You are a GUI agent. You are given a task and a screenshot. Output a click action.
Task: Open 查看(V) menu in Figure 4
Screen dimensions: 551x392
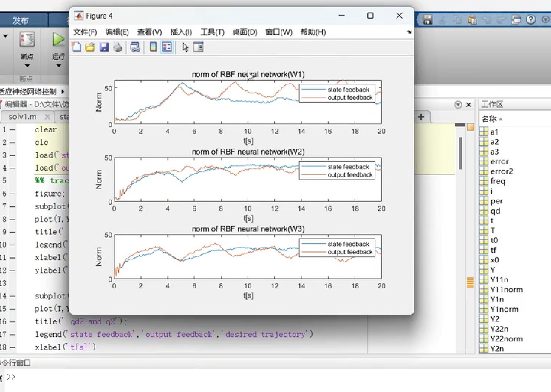point(149,32)
